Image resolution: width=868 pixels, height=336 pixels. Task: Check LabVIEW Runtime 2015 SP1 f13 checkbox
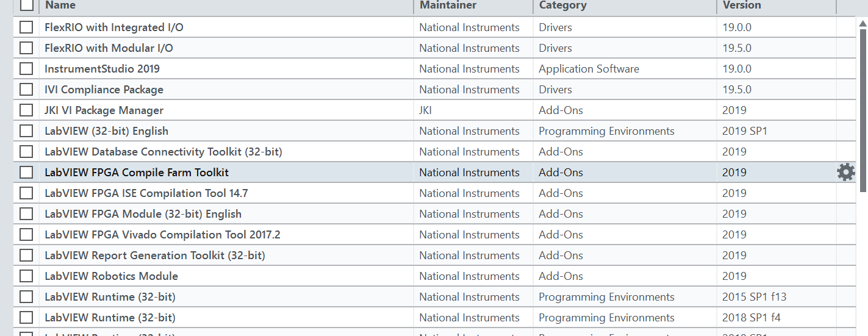click(26, 297)
